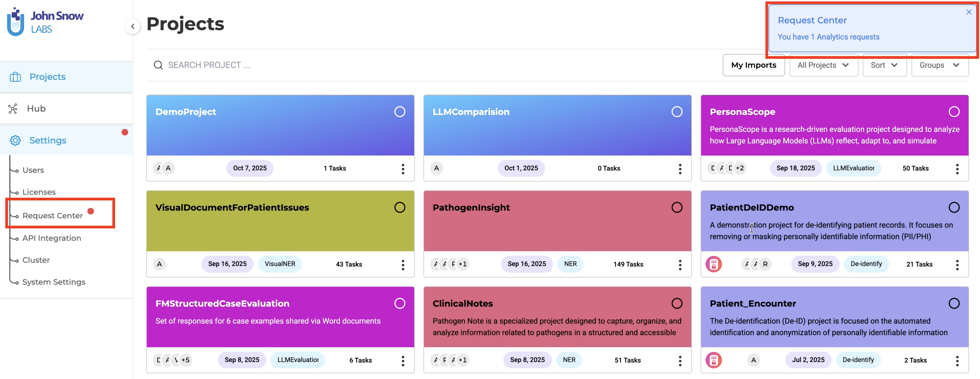Click the Settings gear icon
Screen dimensions: 980x379
pos(15,140)
